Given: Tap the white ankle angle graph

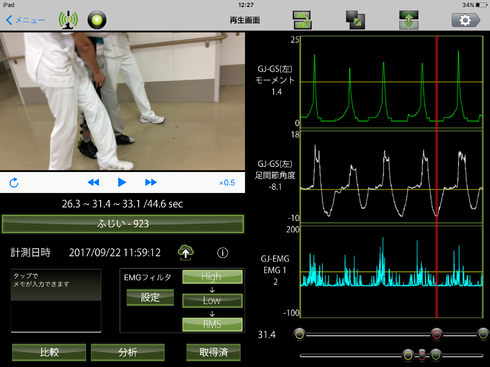Looking at the screenshot, I should click(x=392, y=177).
